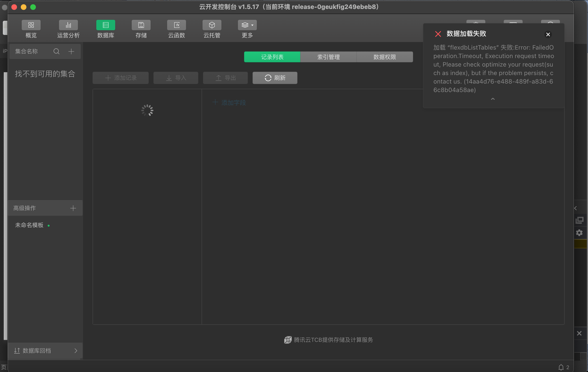Open the 云托管 cube icon

click(x=212, y=25)
